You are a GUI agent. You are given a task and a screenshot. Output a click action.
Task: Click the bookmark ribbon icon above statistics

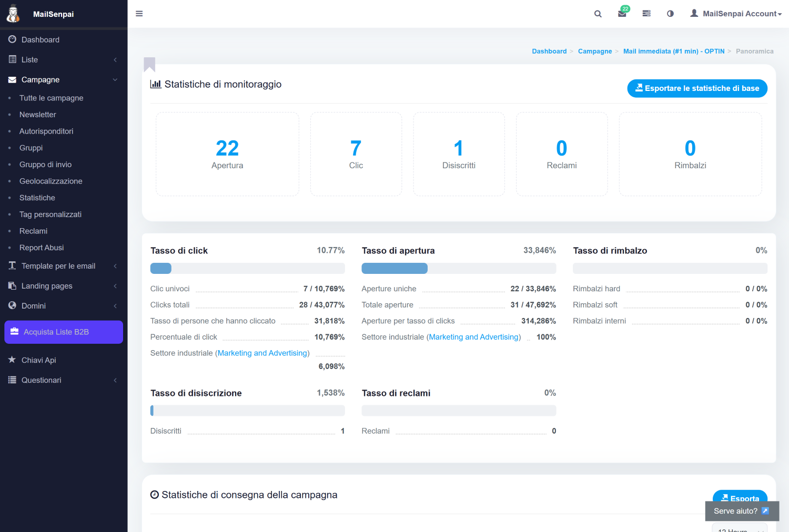149,64
